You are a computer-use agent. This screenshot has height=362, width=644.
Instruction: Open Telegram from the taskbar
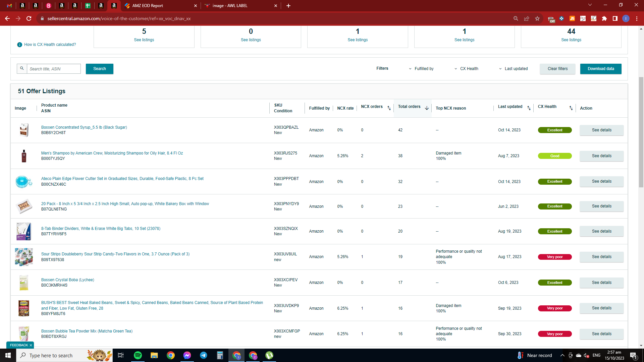coord(204,355)
